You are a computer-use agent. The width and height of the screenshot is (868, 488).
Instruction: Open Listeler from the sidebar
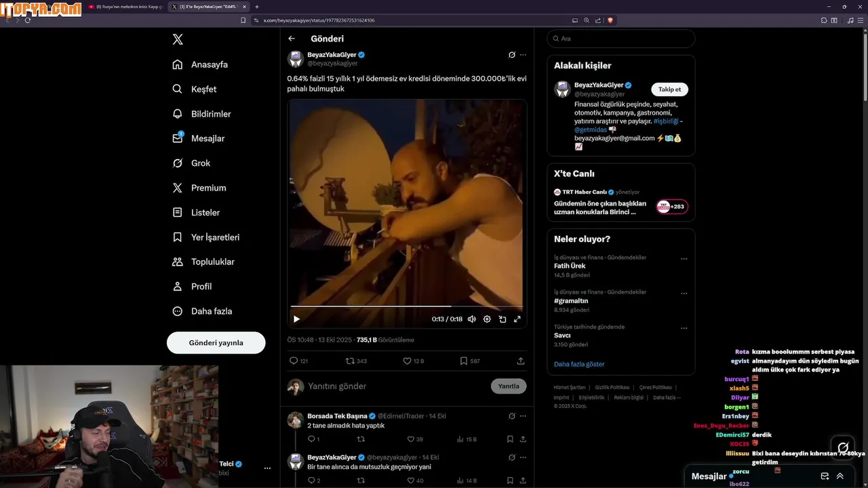(196, 212)
